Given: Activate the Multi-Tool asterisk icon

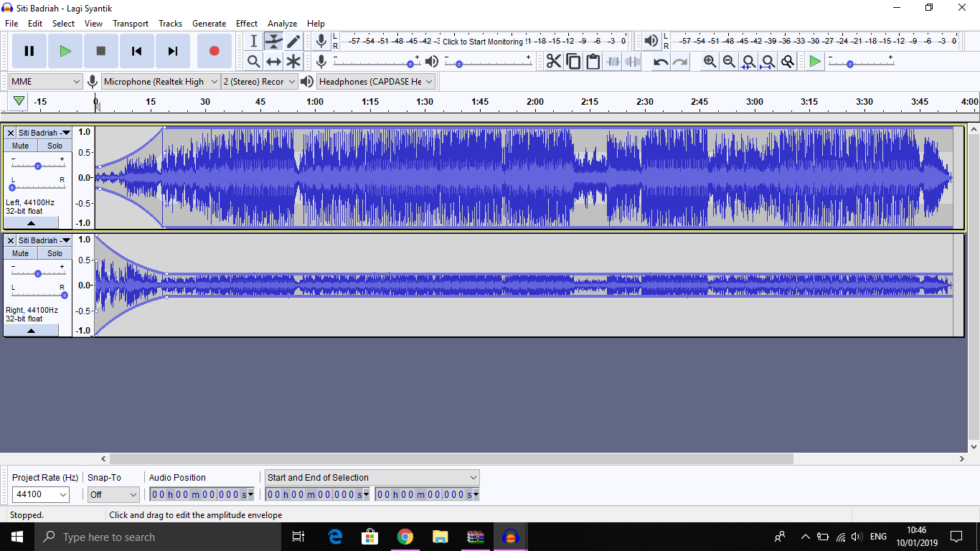Looking at the screenshot, I should (293, 62).
